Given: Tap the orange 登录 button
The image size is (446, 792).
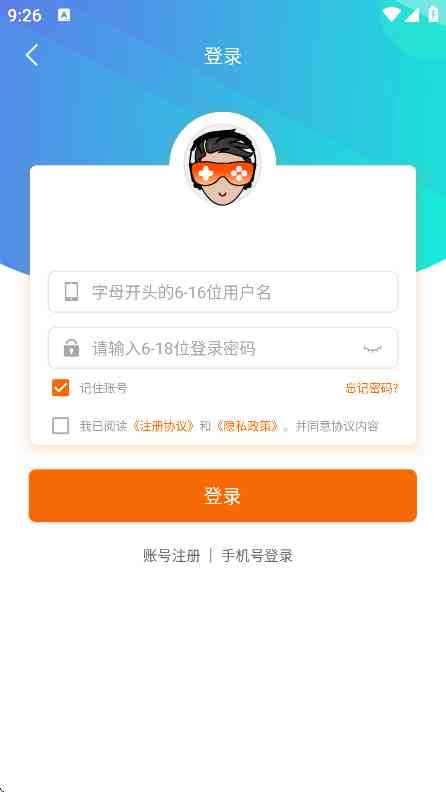Looking at the screenshot, I should click(223, 496).
